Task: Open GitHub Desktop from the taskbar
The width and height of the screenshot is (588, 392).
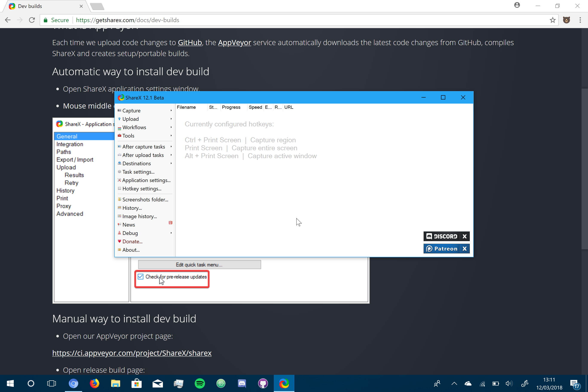Action: point(263,383)
